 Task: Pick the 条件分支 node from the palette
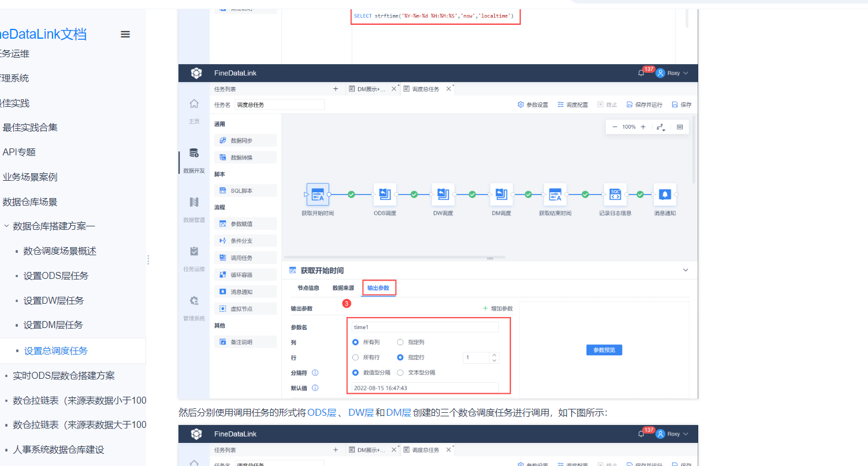(245, 241)
